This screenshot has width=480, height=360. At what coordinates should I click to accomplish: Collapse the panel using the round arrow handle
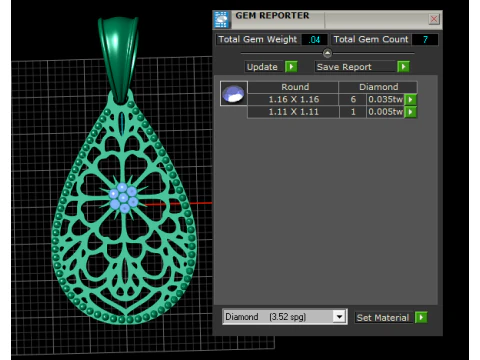click(327, 53)
